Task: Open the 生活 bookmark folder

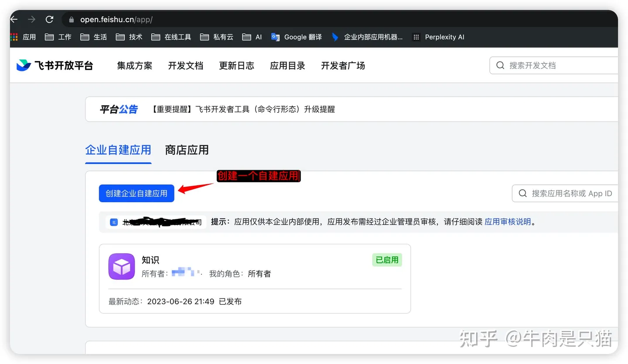Action: pos(94,37)
